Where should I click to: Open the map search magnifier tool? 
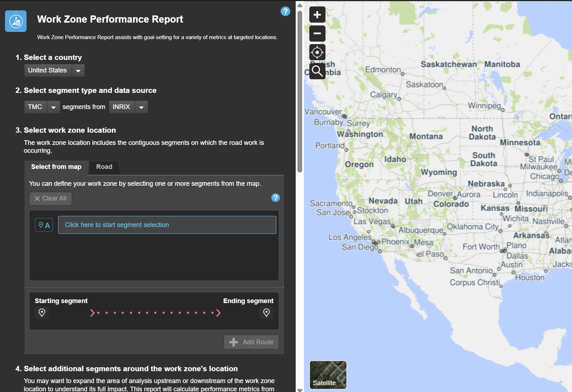[317, 71]
